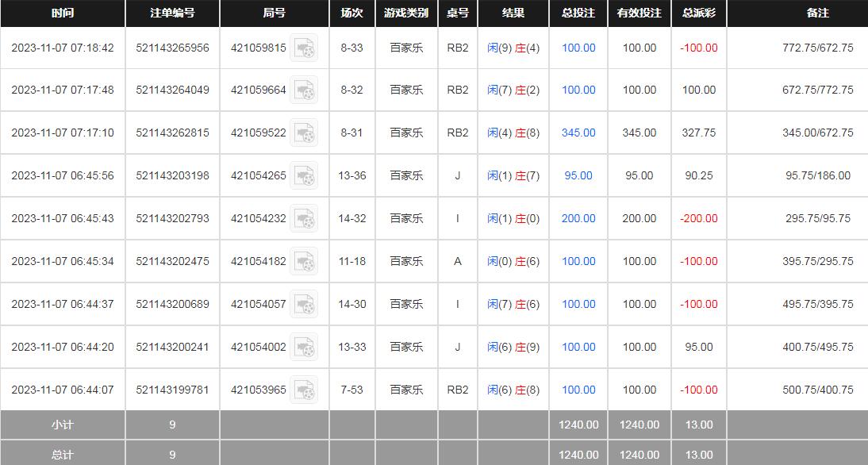The image size is (868, 465).
Task: Click timestamp 2023-11-07 06:44:07
Action: pyautogui.click(x=63, y=390)
